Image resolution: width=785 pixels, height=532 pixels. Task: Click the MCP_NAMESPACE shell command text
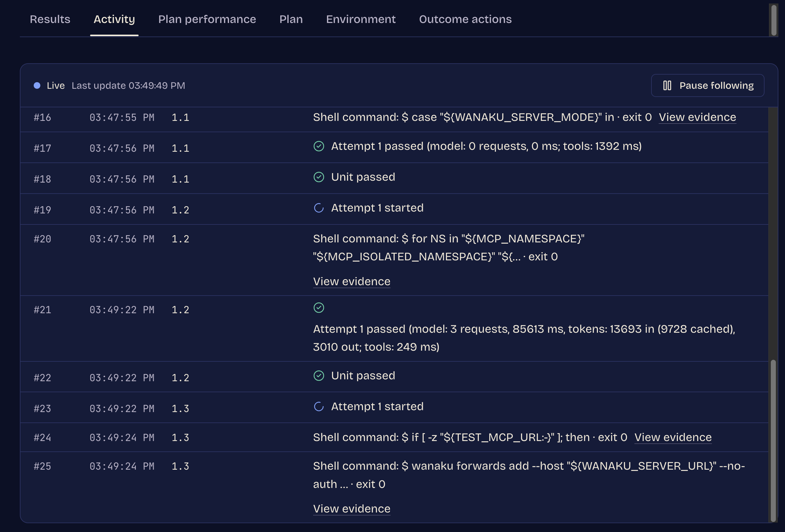point(449,247)
